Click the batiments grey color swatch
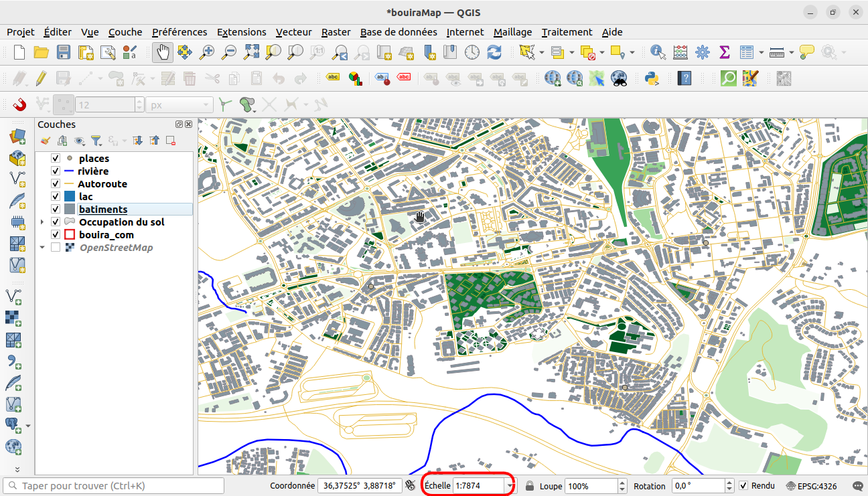Viewport: 868px width, 496px height. pyautogui.click(x=69, y=210)
